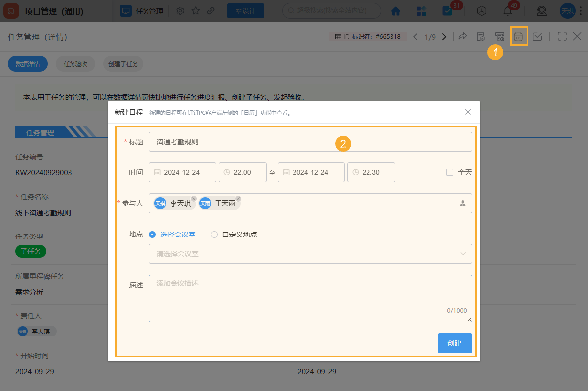Click the add participant person icon
588x391 pixels.
click(462, 203)
